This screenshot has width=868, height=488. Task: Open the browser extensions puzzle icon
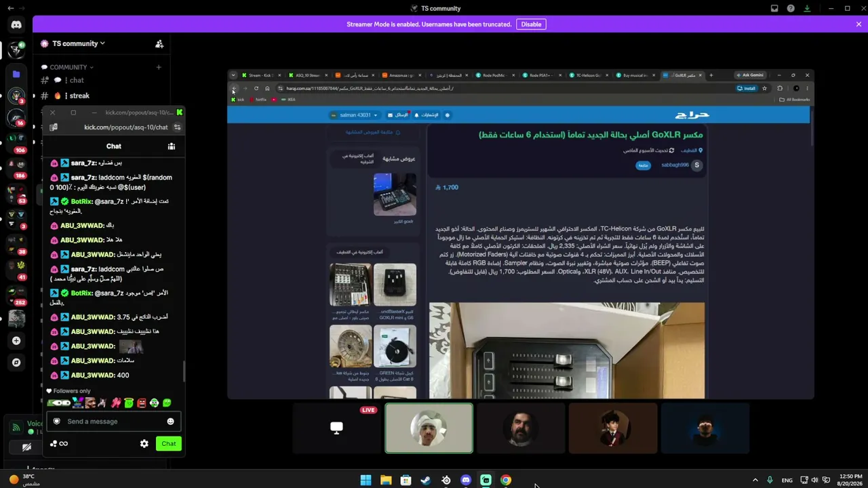coord(780,88)
